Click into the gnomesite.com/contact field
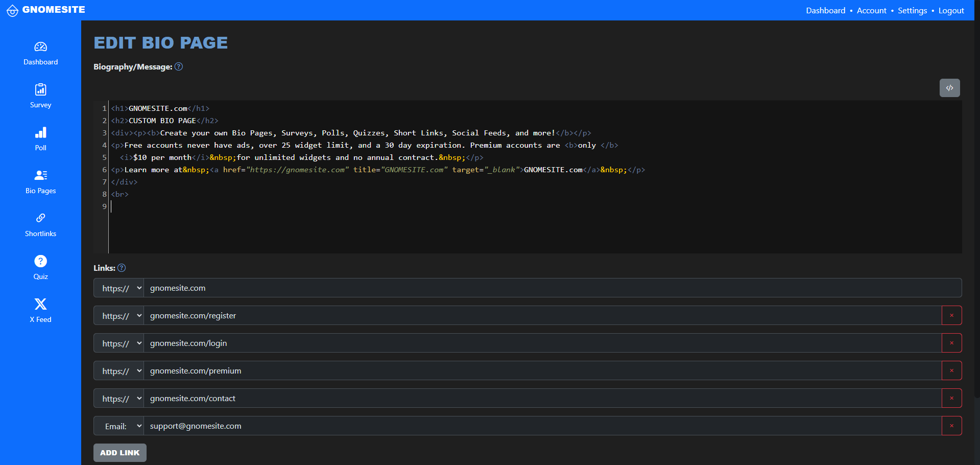This screenshot has height=465, width=980. (542, 398)
